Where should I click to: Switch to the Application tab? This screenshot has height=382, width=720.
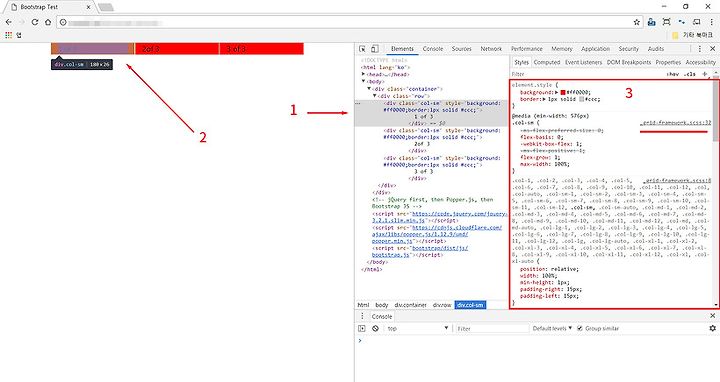click(595, 49)
